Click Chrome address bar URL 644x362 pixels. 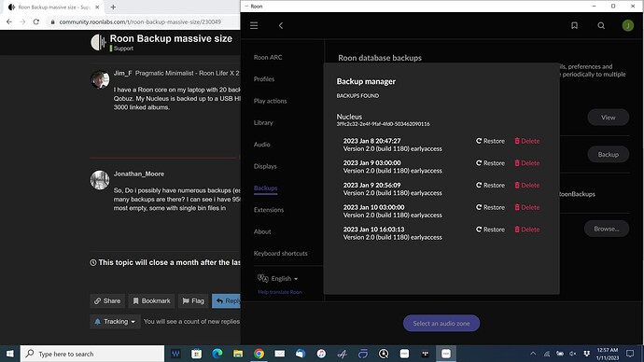140,21
